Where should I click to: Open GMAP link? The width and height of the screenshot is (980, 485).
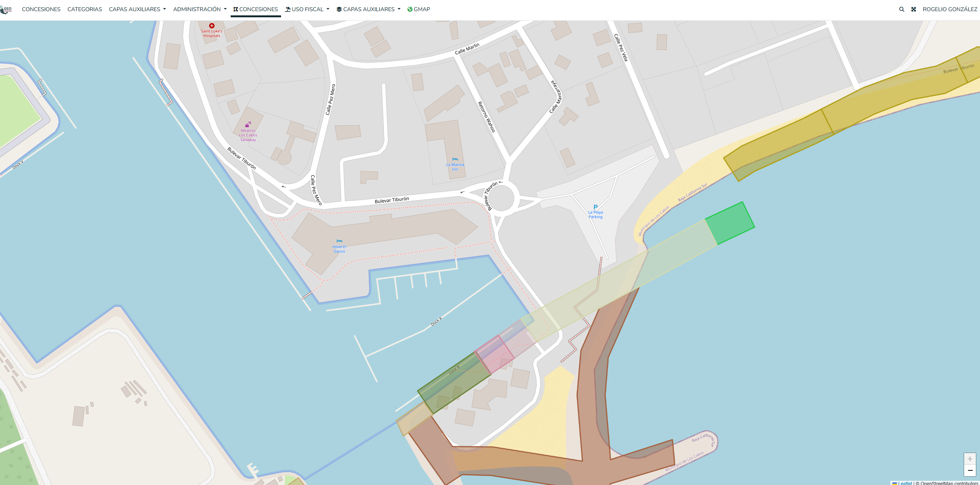pos(419,9)
